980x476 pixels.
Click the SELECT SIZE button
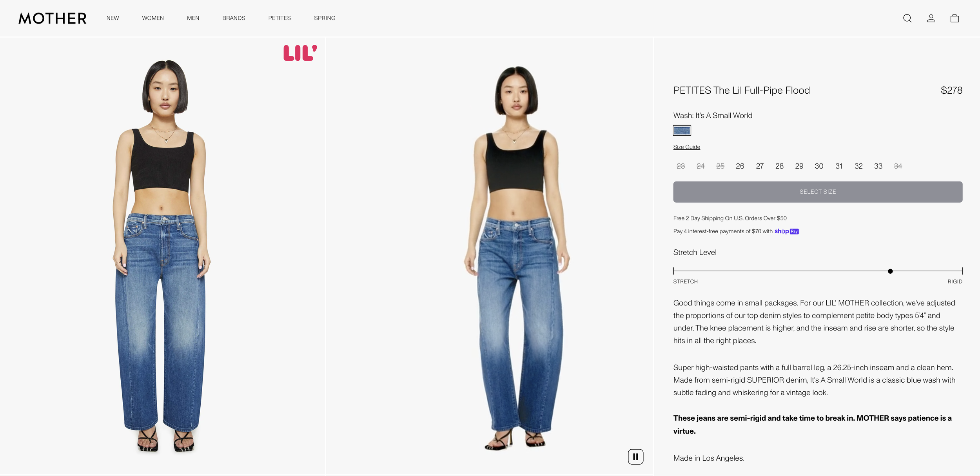pos(818,192)
